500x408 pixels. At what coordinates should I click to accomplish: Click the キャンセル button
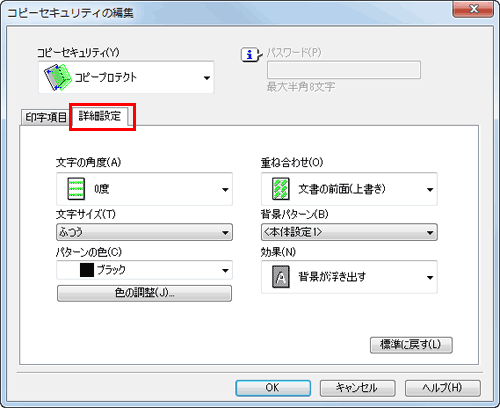pyautogui.click(x=357, y=388)
